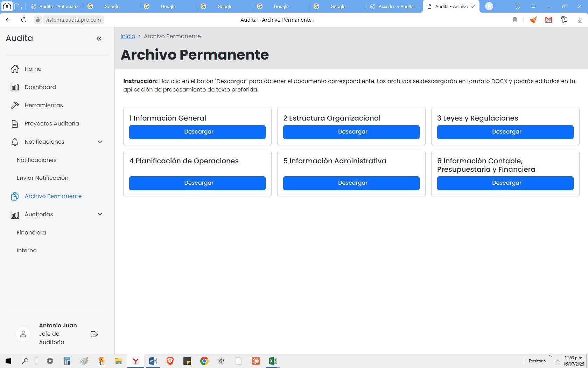
Task: Click the bookmark icon in address bar
Action: (514, 20)
